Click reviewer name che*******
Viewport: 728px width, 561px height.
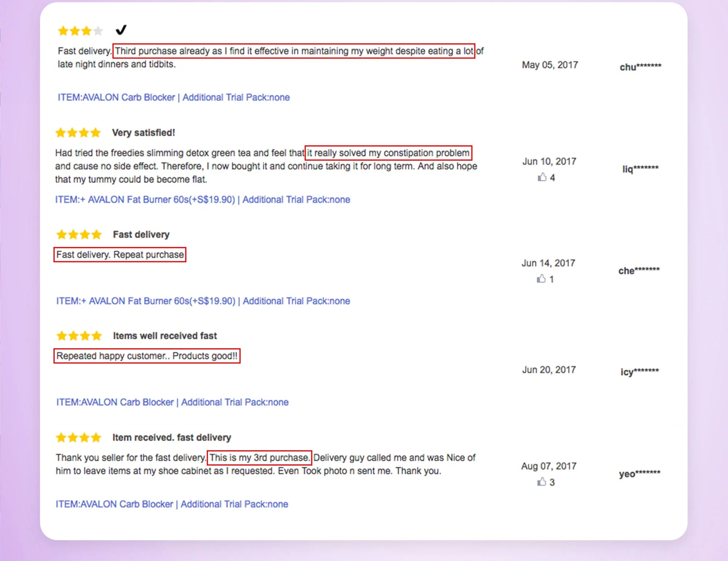pos(639,270)
